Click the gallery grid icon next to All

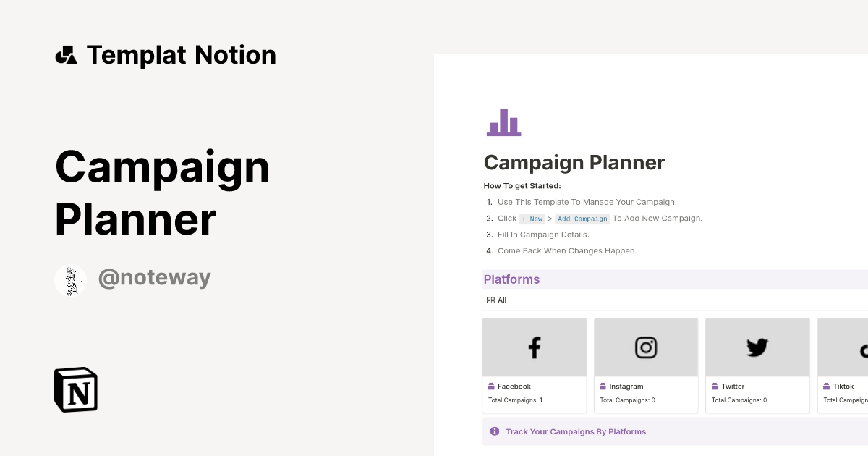pos(490,300)
